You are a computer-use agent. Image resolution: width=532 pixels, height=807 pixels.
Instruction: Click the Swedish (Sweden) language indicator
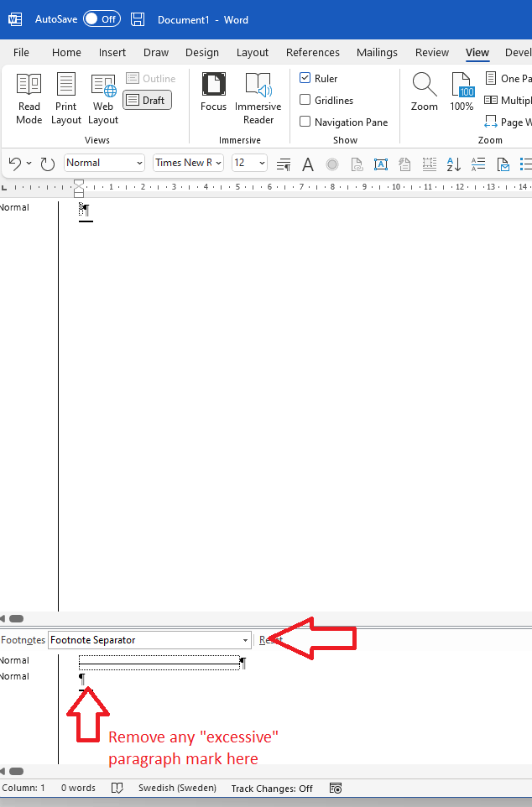pyautogui.click(x=177, y=788)
